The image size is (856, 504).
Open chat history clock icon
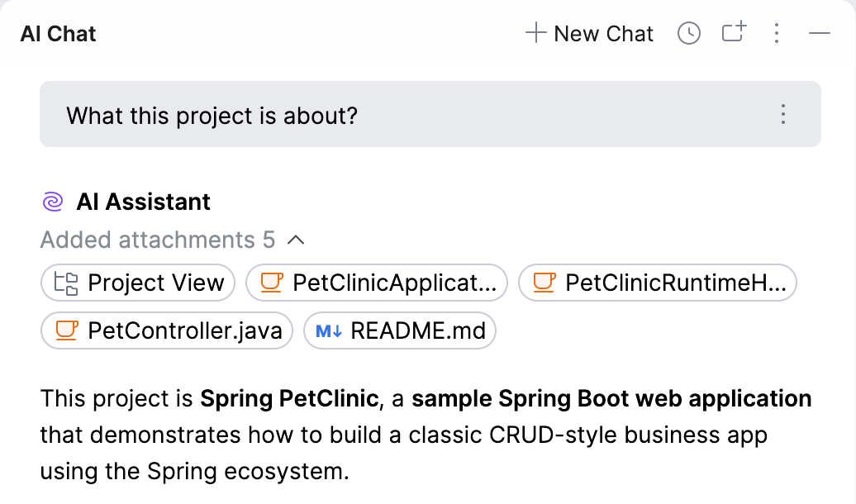688,34
